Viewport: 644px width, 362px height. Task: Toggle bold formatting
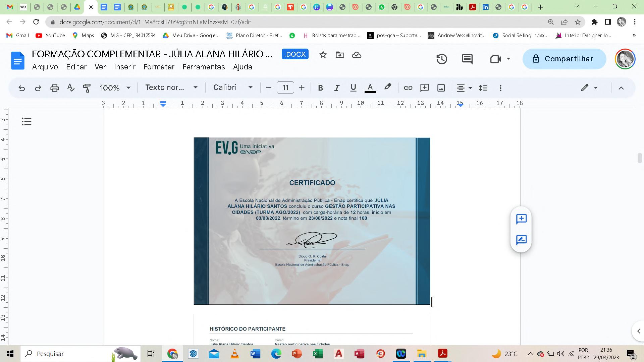pos(320,88)
